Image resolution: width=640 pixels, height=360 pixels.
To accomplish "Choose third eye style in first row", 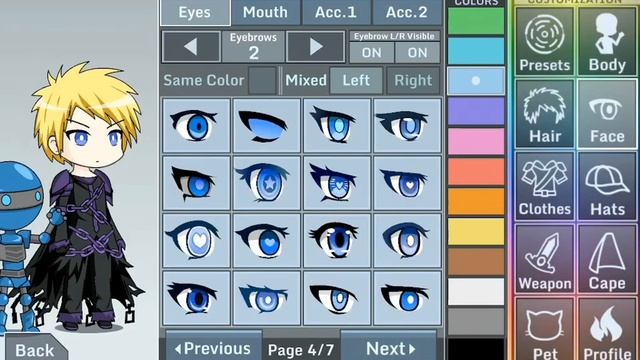I will click(337, 125).
